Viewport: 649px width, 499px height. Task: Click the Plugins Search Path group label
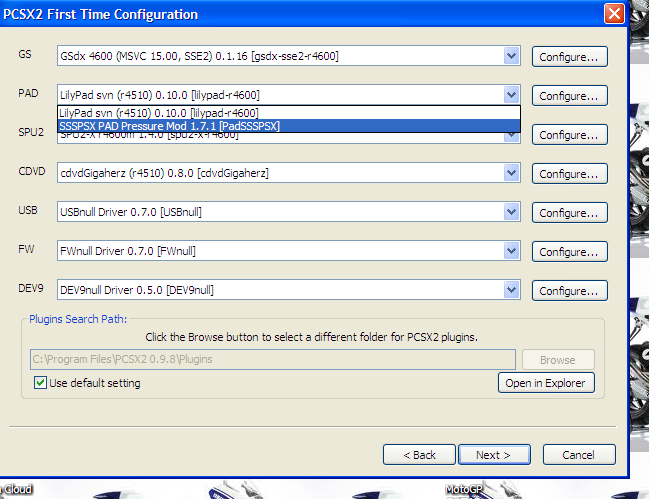coord(78,319)
